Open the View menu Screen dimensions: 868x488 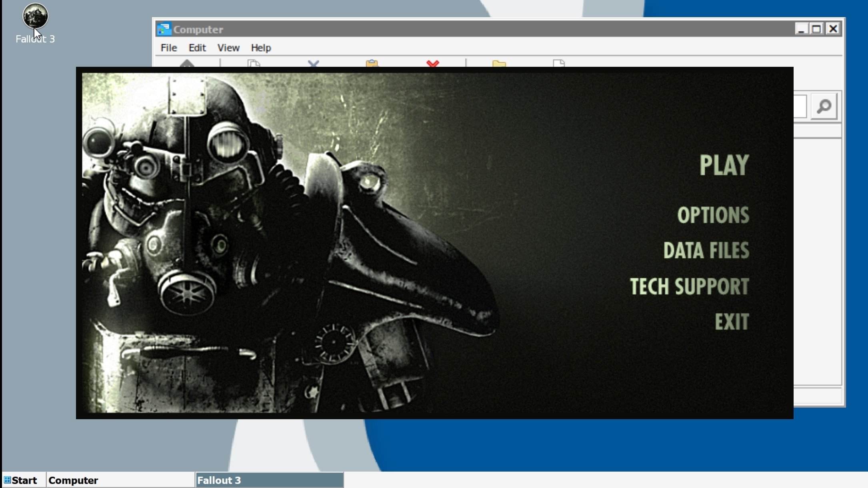coord(228,48)
